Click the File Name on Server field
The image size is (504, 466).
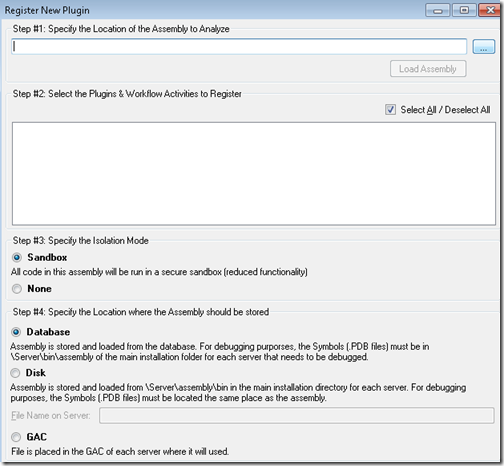pos(297,416)
